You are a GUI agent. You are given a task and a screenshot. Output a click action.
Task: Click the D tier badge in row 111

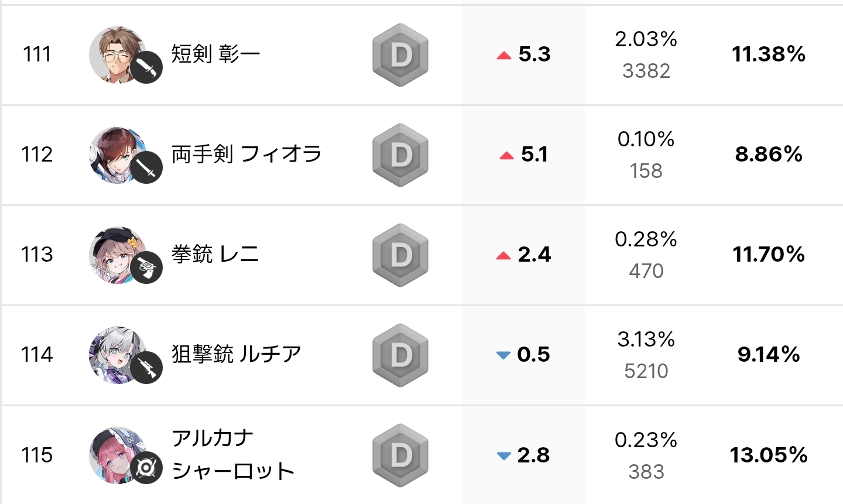point(400,55)
